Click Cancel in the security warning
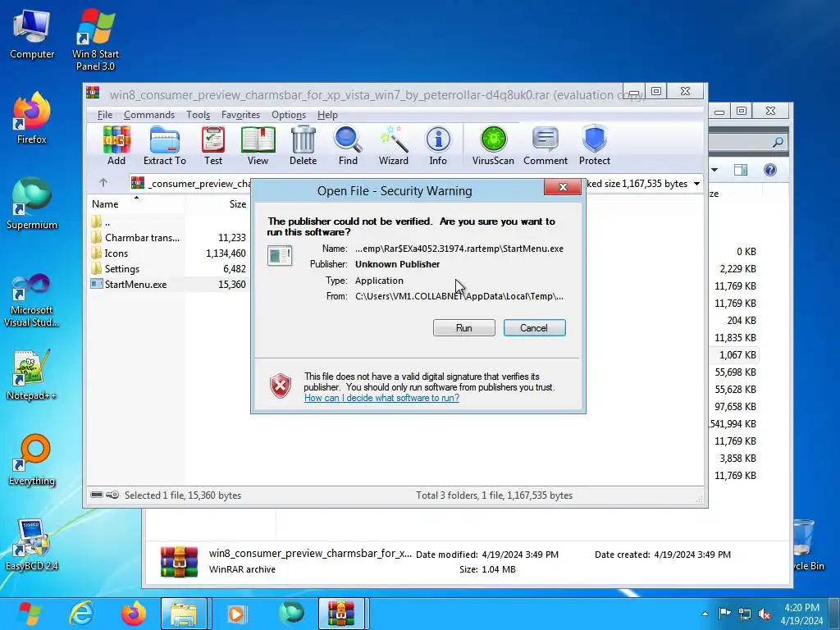 click(x=534, y=328)
